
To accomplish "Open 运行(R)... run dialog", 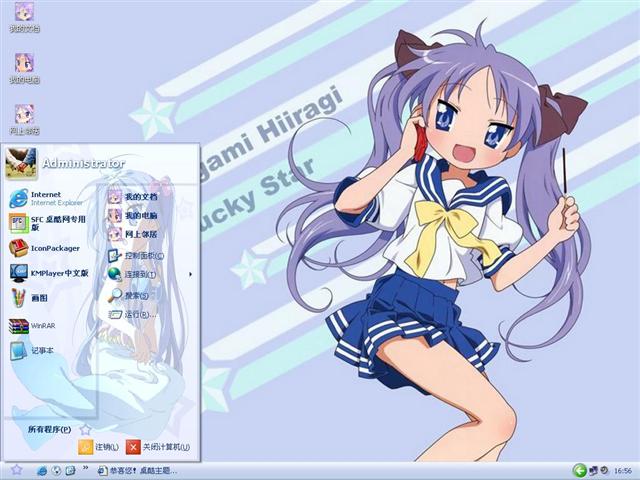I will (132, 315).
